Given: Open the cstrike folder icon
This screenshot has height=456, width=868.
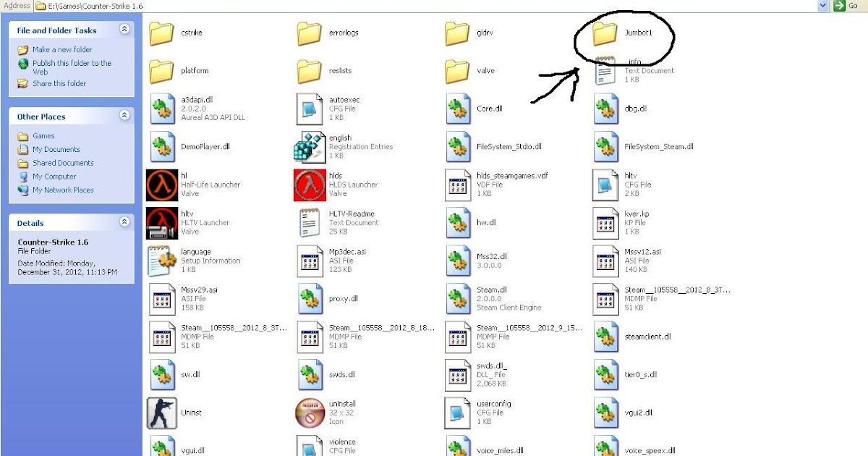Looking at the screenshot, I should pyautogui.click(x=161, y=33).
